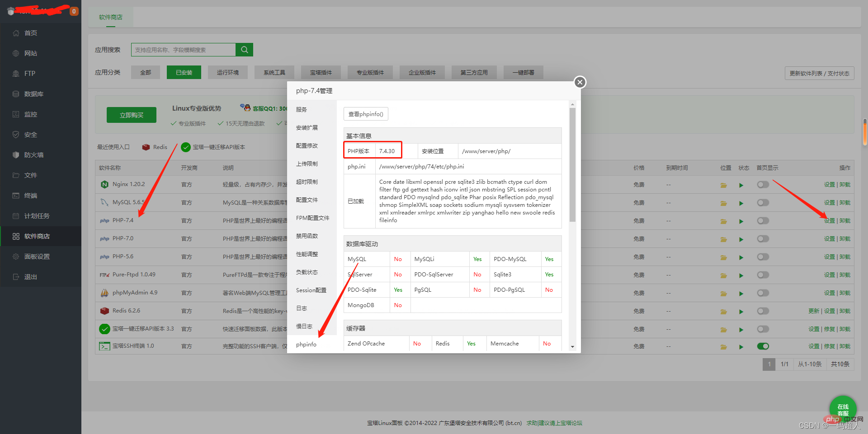Click the php dialog vertical scrollbar thumb
The height and width of the screenshot is (434, 868).
(x=572, y=165)
